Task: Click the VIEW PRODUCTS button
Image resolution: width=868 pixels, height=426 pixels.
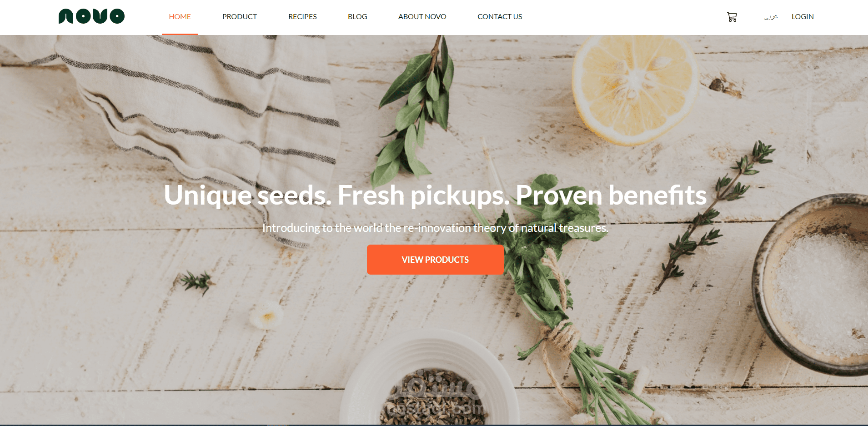Action: 435,260
